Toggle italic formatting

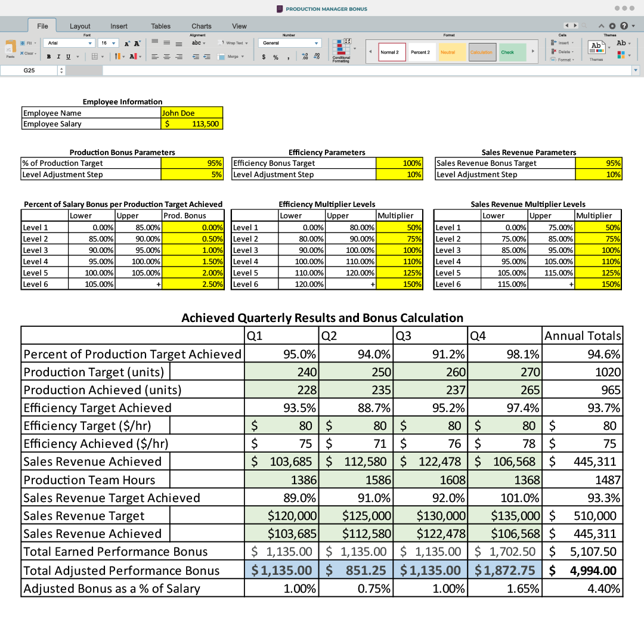point(58,57)
